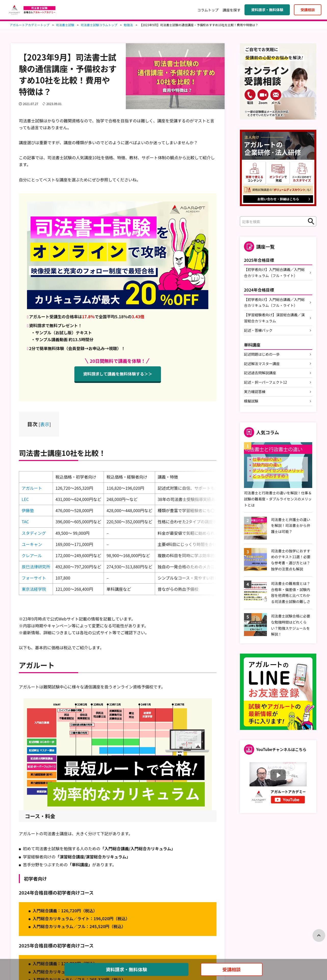Screen dimensions: 327x980
Task: Click お問い合わせ・詳細はこちら in corporate training banner
Action: pos(278,199)
